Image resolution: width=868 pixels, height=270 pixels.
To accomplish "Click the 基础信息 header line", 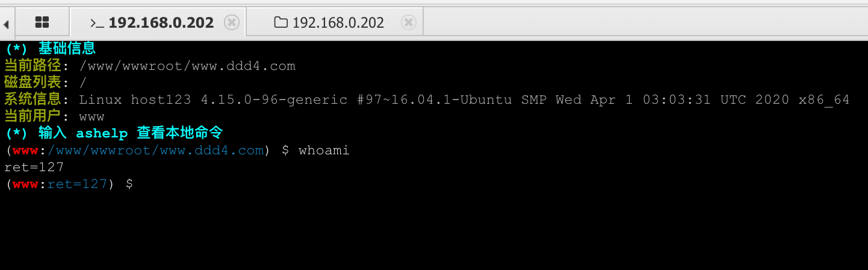I will 67,48.
